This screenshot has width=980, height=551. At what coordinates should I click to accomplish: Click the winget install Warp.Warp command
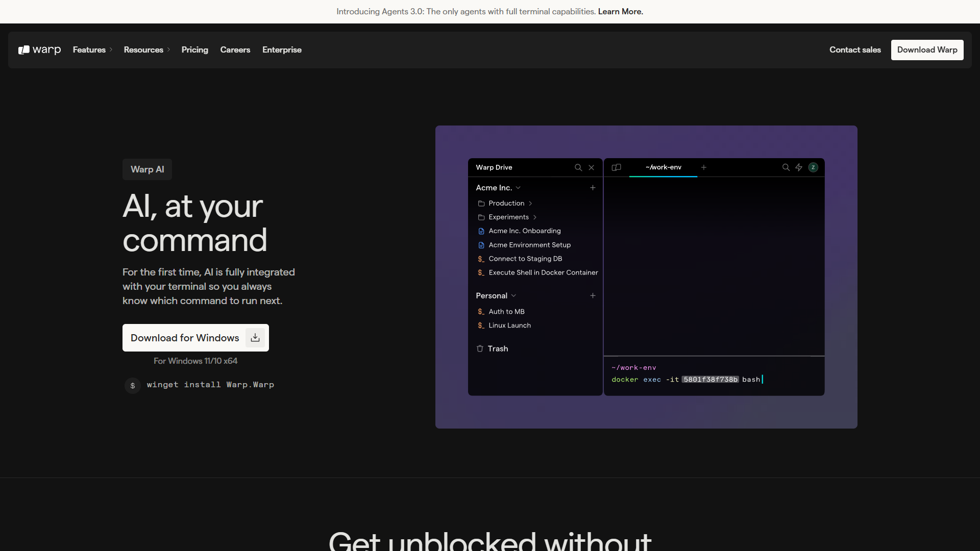pos(210,385)
